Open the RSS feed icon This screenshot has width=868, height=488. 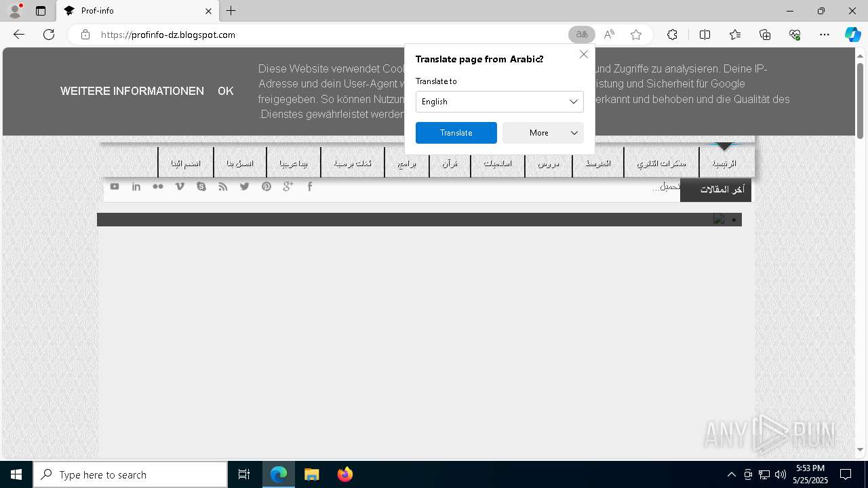(223, 186)
